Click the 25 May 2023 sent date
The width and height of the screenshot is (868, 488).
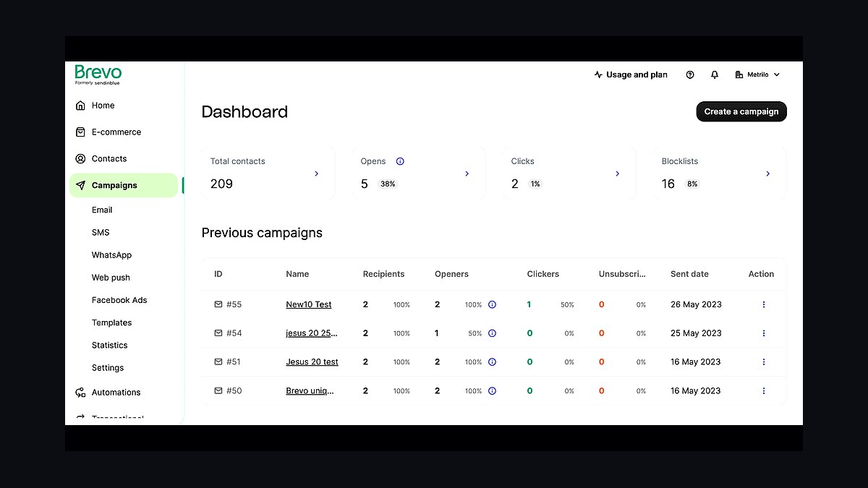[x=696, y=333]
